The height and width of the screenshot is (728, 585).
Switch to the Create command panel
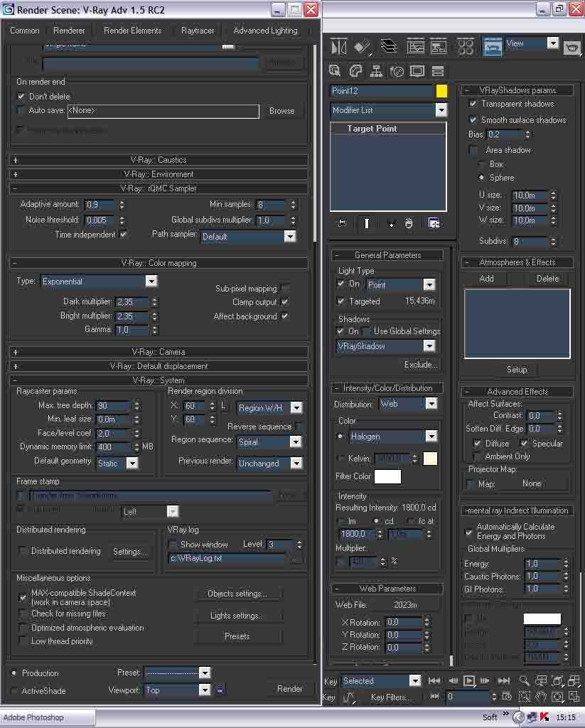pyautogui.click(x=335, y=70)
